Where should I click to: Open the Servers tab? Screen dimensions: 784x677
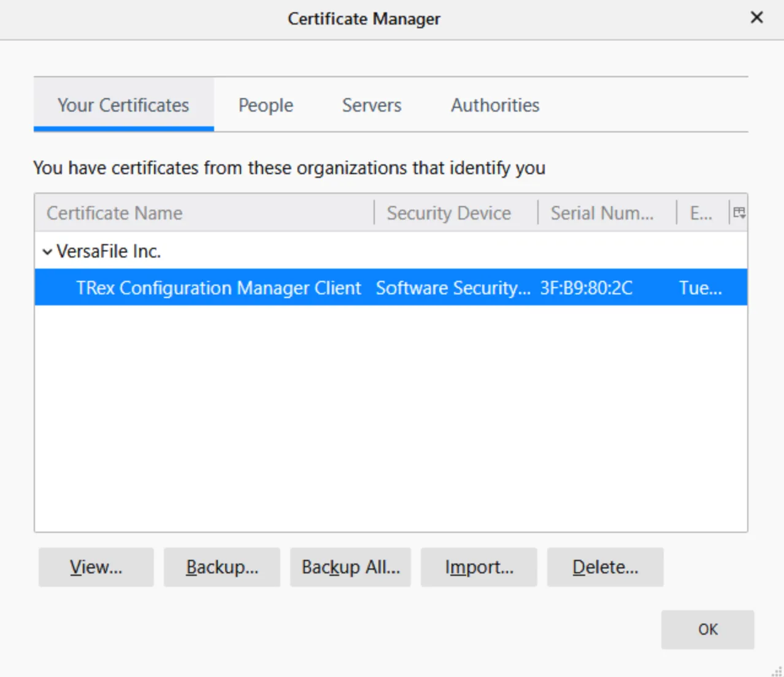[372, 105]
